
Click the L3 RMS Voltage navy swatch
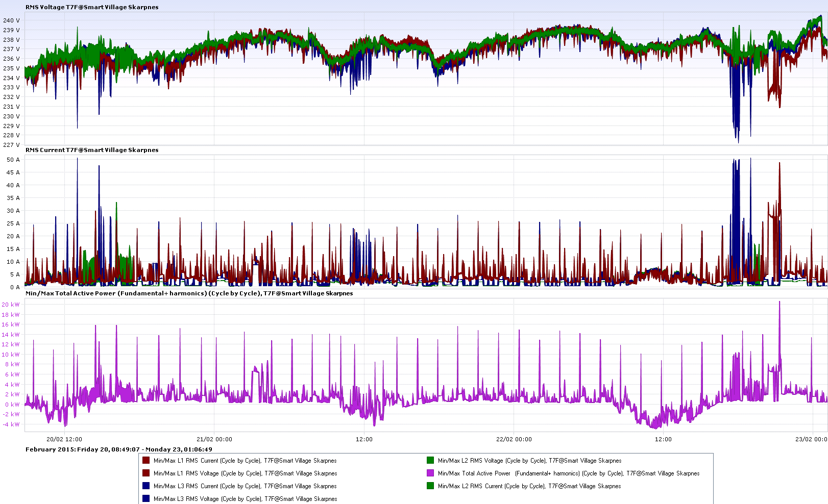pyautogui.click(x=146, y=498)
